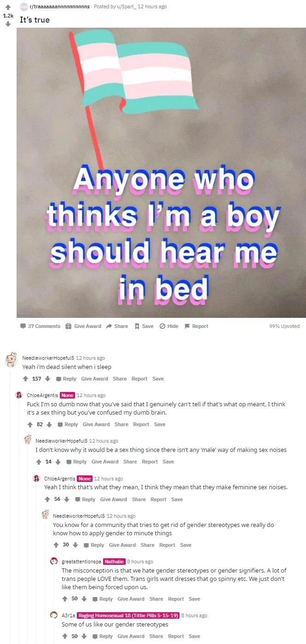The height and width of the screenshot is (644, 306).
Task: Click Reply under A3r1a's comment
Action: point(102,636)
